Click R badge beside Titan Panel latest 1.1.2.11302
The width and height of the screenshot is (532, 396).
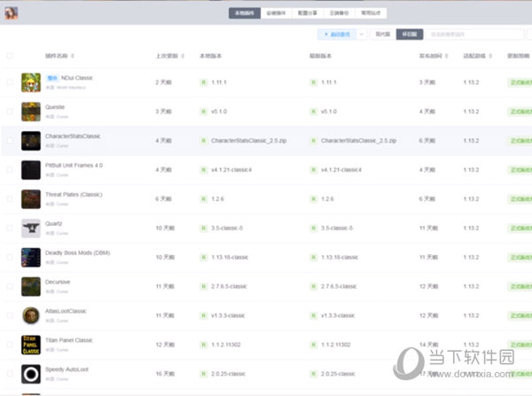coord(314,345)
